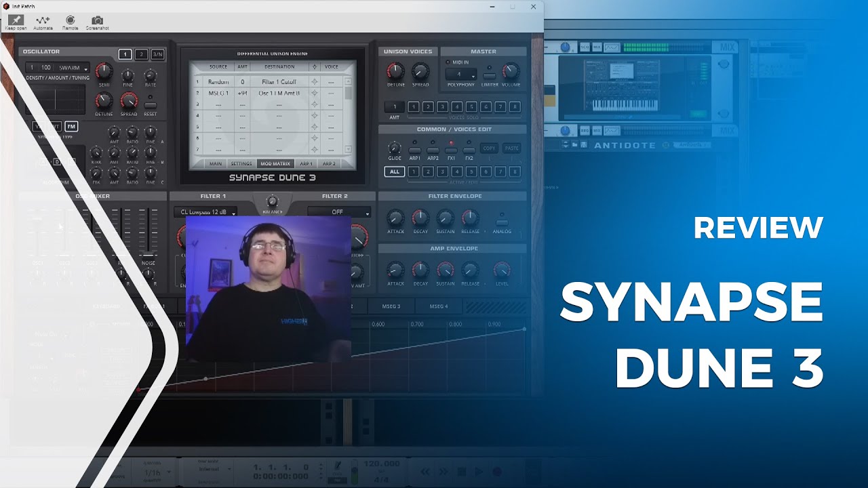Toggle the Master LIMITER switch

489,75
